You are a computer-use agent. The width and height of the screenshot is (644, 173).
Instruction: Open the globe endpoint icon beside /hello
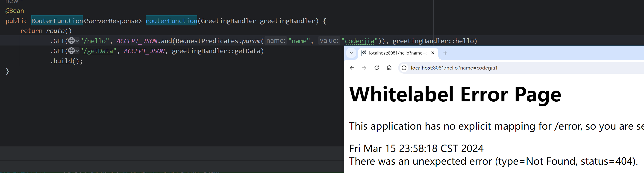coord(74,41)
